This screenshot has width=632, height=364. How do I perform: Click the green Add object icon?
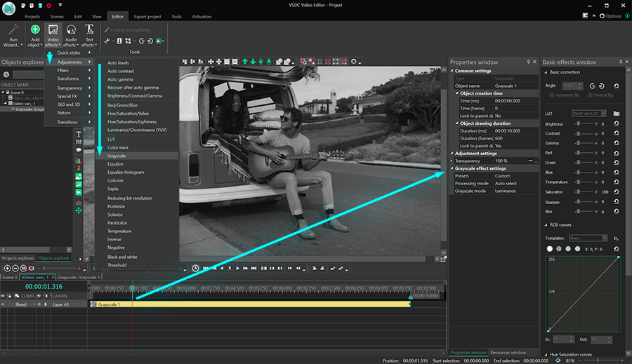(x=35, y=30)
